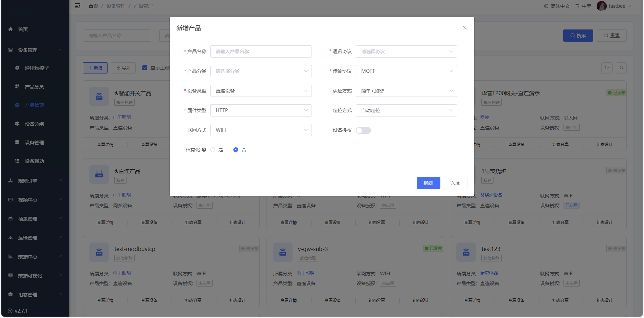Open 产品分类 in the sidebar menu
This screenshot has height=318, width=644.
(34, 87)
